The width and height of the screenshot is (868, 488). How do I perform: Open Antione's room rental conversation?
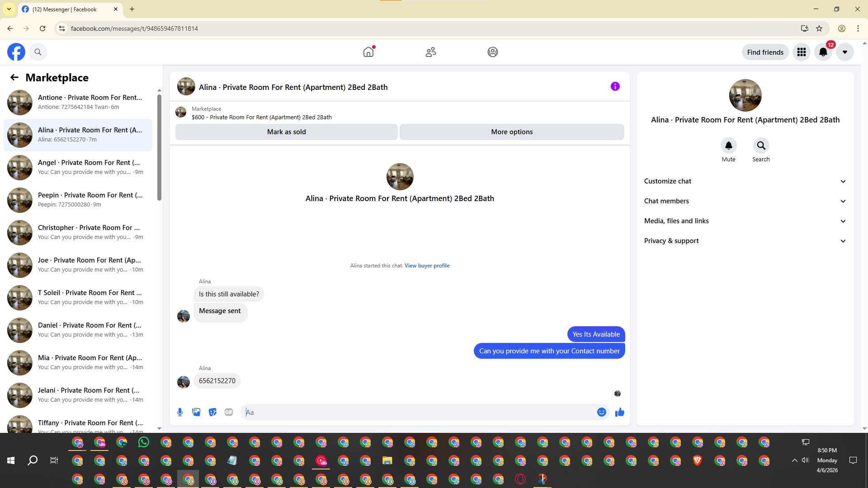78,103
